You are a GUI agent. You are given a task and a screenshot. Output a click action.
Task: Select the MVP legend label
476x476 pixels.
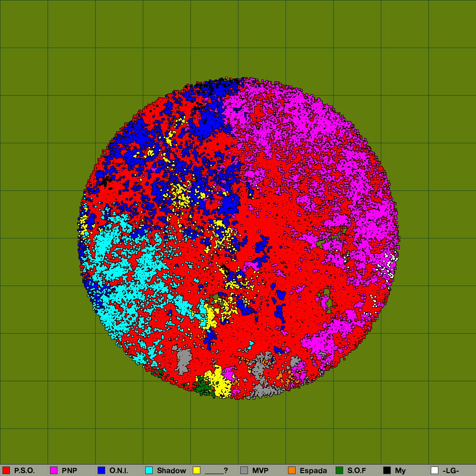[260, 471]
